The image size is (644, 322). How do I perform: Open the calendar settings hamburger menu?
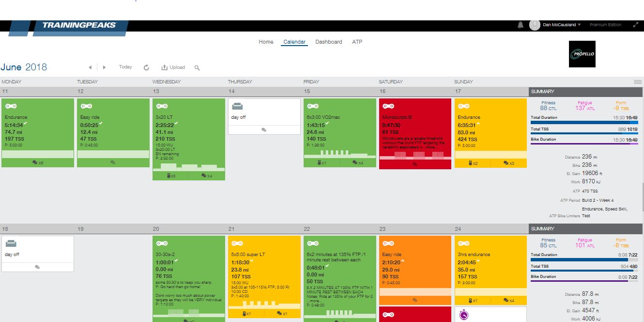click(x=638, y=82)
